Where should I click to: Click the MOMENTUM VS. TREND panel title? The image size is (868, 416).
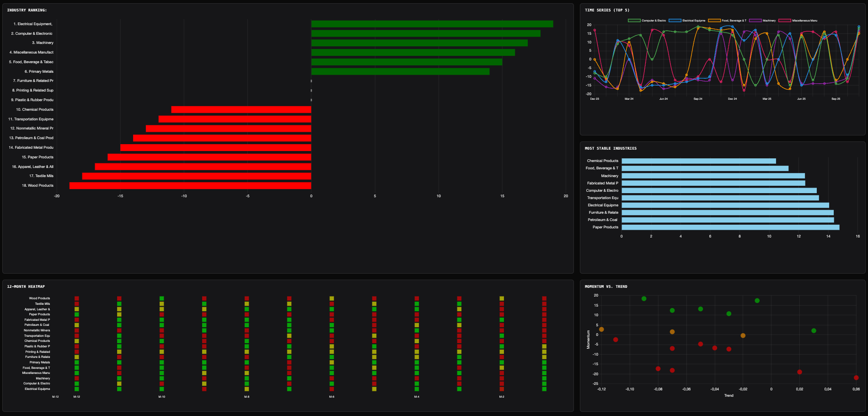coord(605,286)
